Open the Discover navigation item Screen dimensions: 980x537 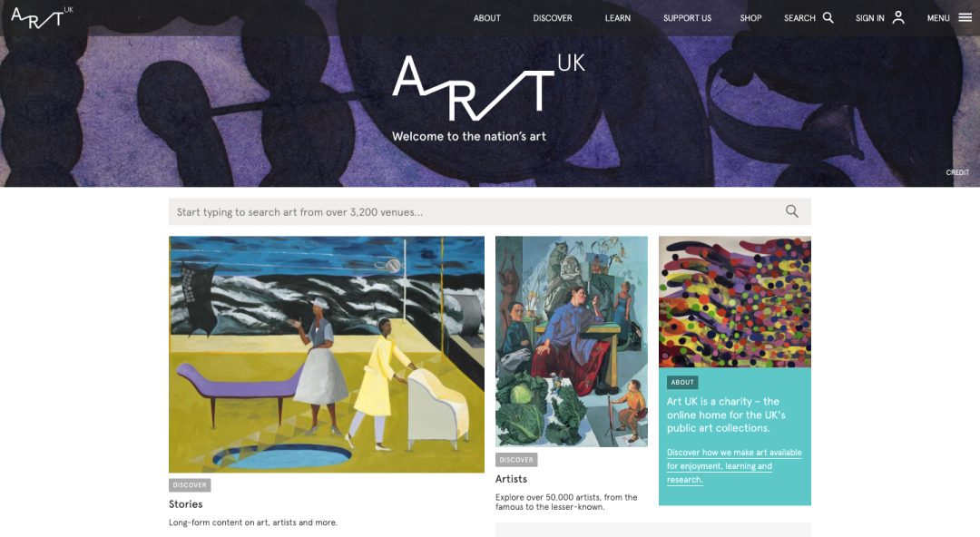(553, 18)
